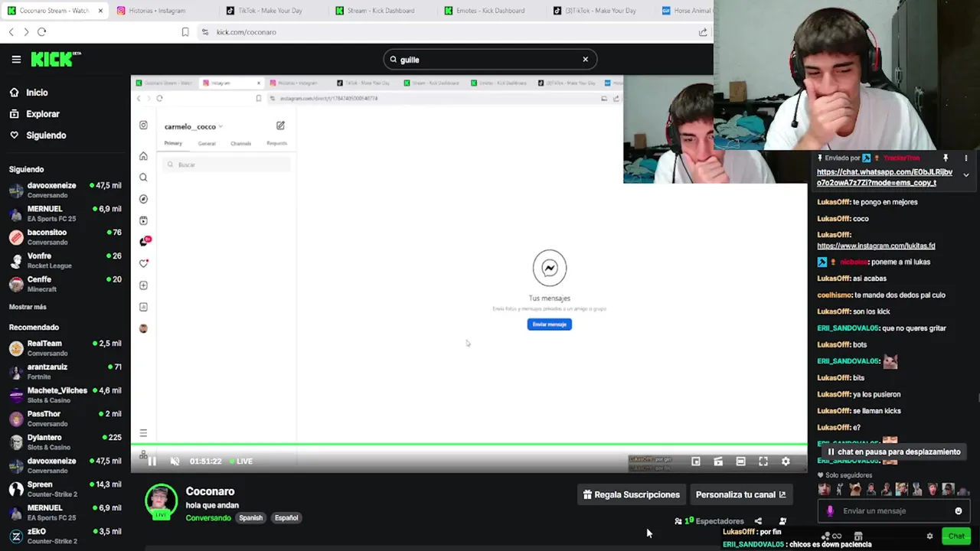Viewport: 980px width, 551px height.
Task: Open Inicio in the Kick sidebar
Action: pos(37,93)
